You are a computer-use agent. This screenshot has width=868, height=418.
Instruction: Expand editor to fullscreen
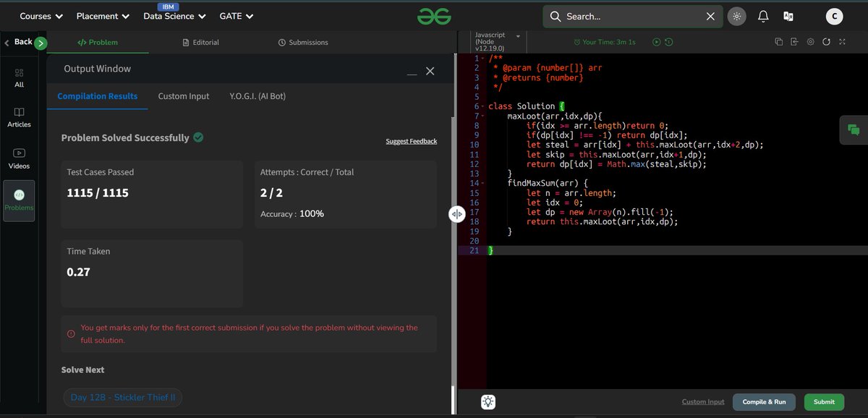point(842,42)
